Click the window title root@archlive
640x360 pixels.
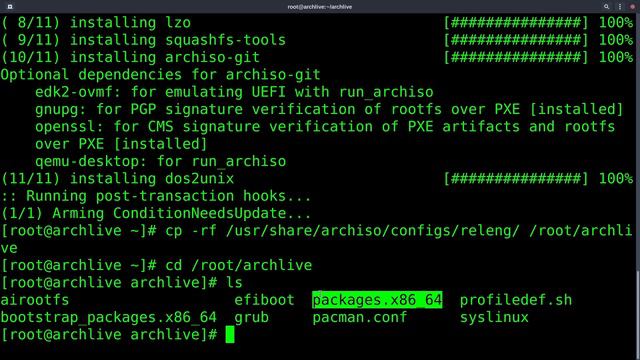point(320,7)
